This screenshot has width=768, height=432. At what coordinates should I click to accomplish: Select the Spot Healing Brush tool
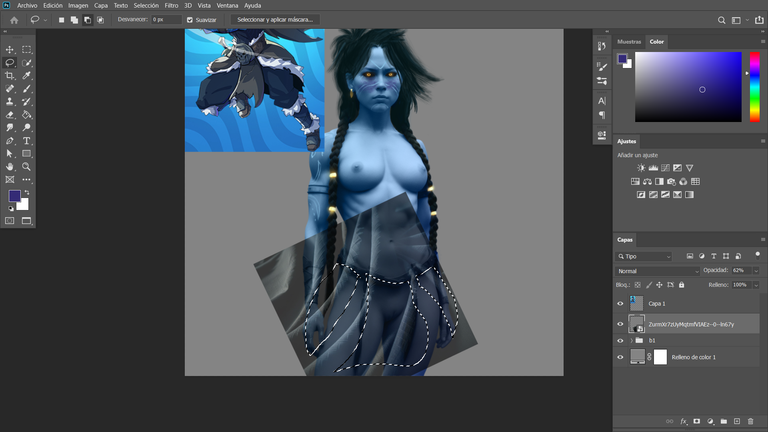pos(9,89)
